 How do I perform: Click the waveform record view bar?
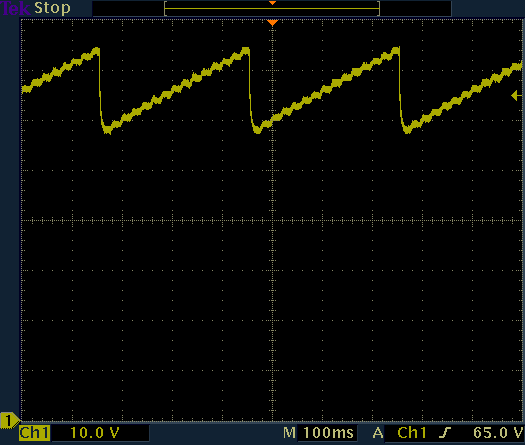(x=272, y=8)
